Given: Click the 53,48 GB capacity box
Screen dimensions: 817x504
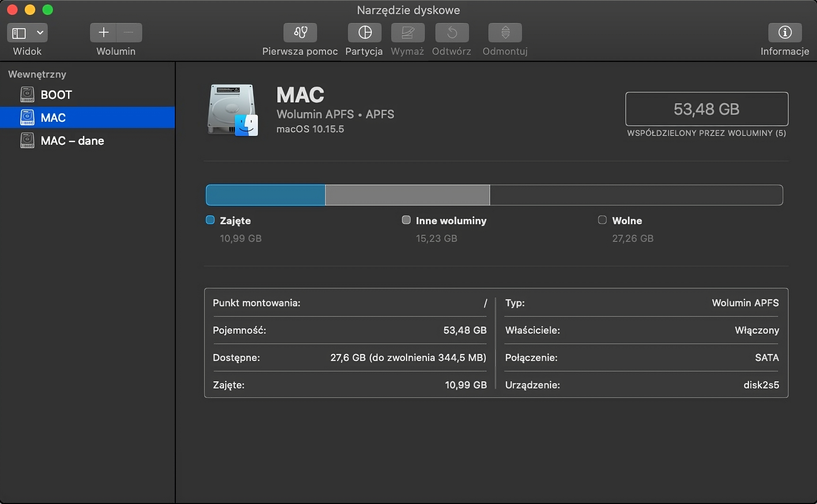Looking at the screenshot, I should pyautogui.click(x=707, y=109).
